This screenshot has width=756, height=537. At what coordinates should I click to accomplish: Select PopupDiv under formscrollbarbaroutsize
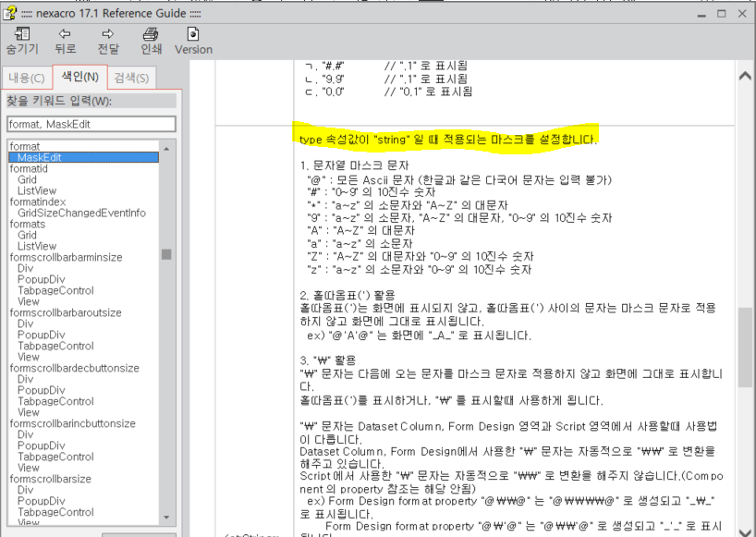coord(41,335)
